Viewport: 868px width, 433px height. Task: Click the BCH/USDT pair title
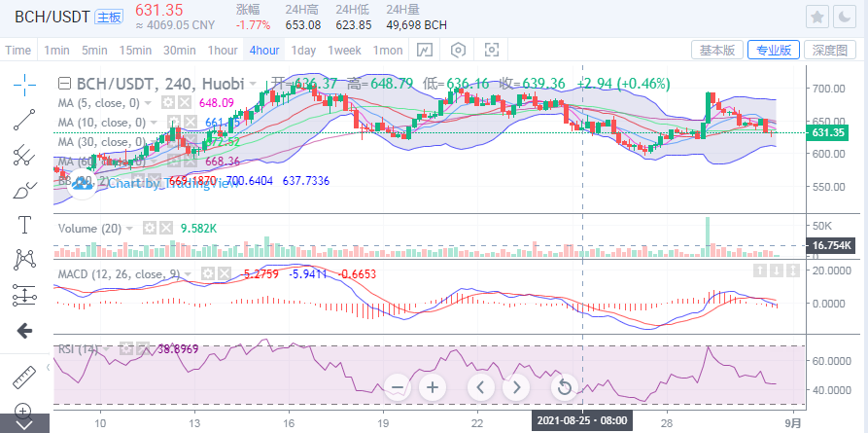click(x=52, y=18)
